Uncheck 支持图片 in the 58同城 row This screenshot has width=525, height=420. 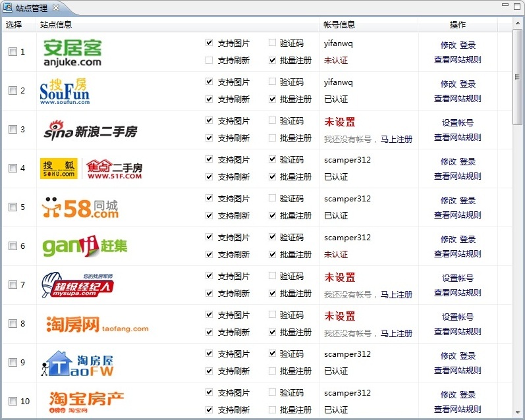click(x=209, y=197)
